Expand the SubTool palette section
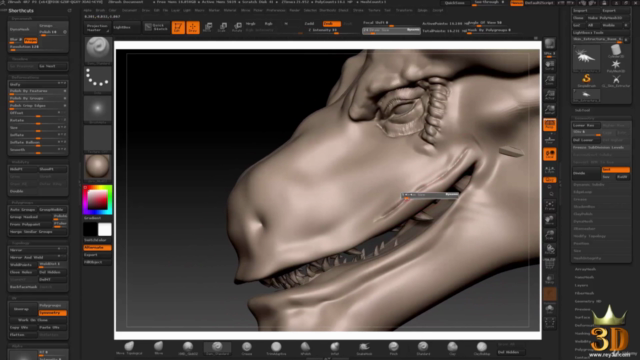The width and height of the screenshot is (640, 360). pos(582,110)
